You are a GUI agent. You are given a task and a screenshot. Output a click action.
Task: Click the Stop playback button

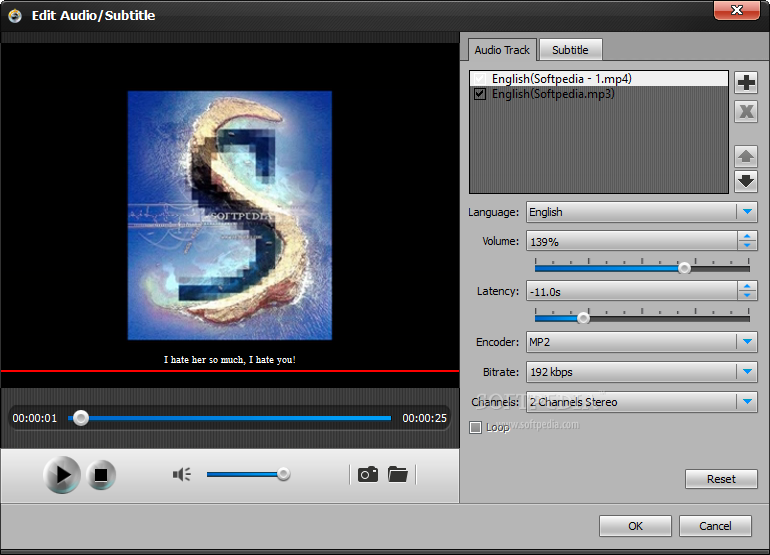click(x=101, y=475)
